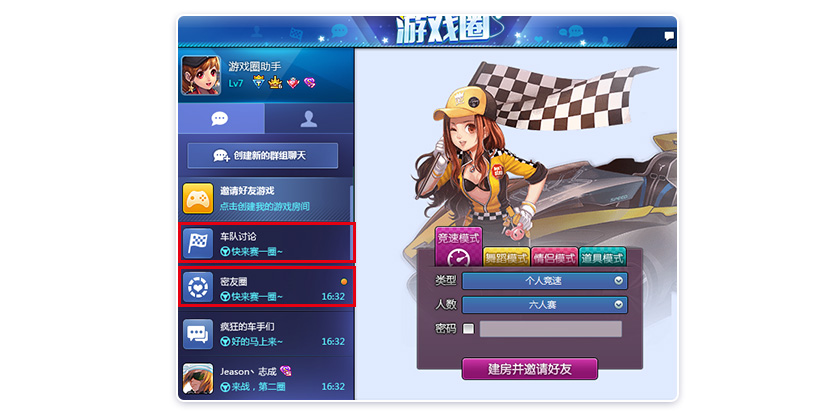Open the 车队讨论 checkered flag icon
Viewport: 837px width, 418px height.
[x=198, y=243]
